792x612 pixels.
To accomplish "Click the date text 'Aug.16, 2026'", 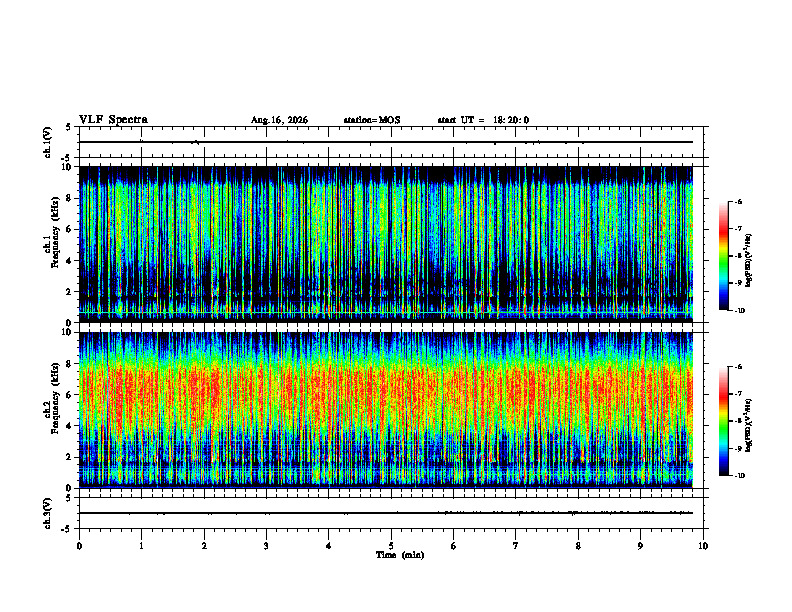I will (279, 120).
